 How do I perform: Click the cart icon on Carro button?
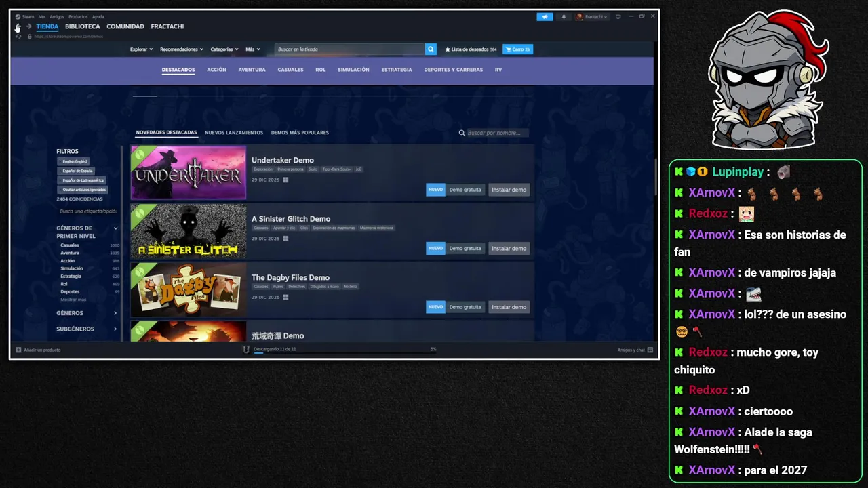[x=508, y=49]
